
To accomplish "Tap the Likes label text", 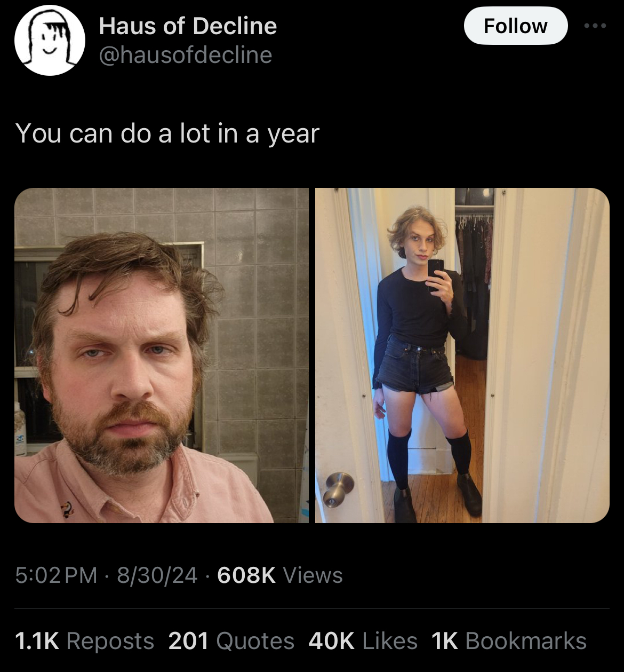I will pos(390,641).
